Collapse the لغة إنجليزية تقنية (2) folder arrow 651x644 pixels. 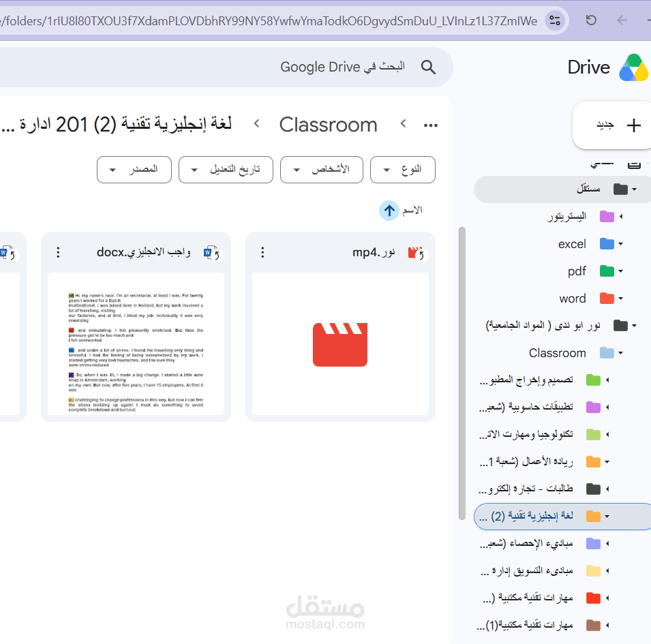click(607, 516)
